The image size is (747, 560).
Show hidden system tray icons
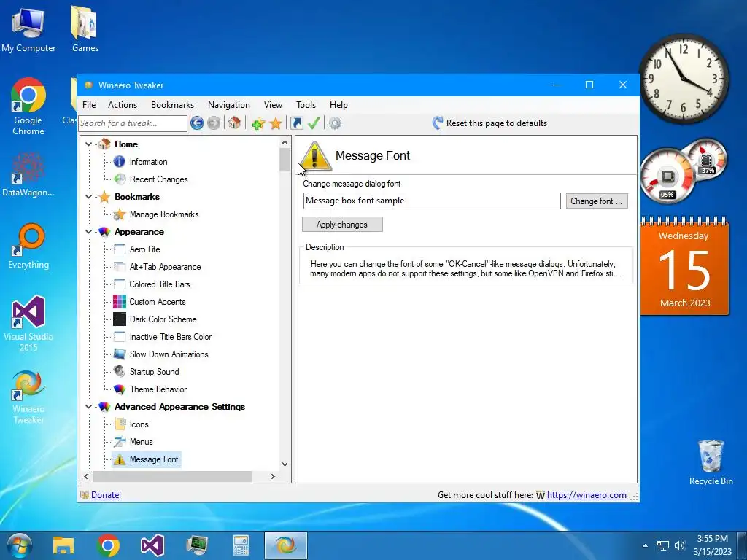(645, 545)
